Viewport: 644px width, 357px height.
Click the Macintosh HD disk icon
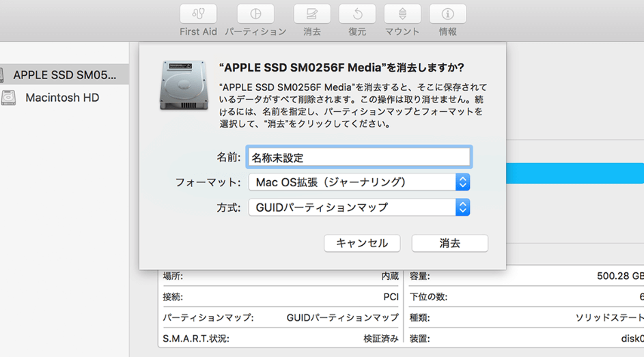pos(8,98)
